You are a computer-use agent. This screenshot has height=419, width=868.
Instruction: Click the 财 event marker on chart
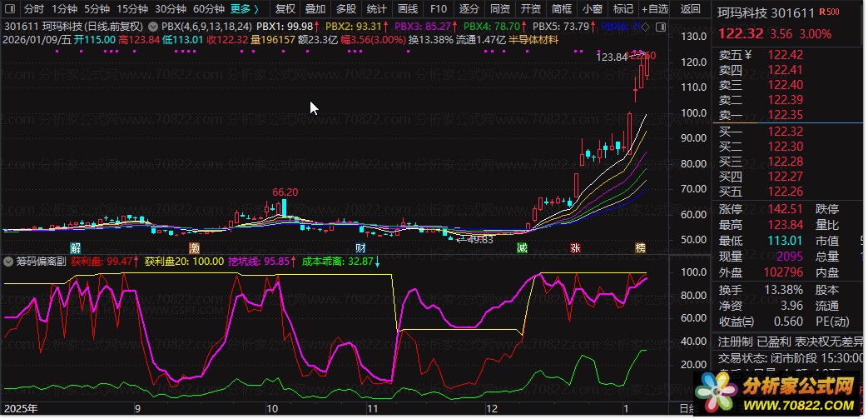tap(360, 247)
